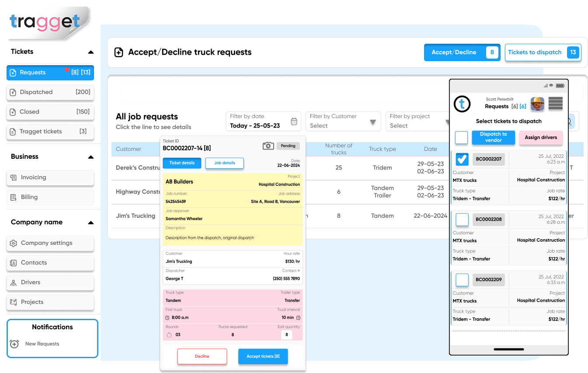The image size is (588, 373).
Task: Click the camera icon on ticket card
Action: [268, 146]
